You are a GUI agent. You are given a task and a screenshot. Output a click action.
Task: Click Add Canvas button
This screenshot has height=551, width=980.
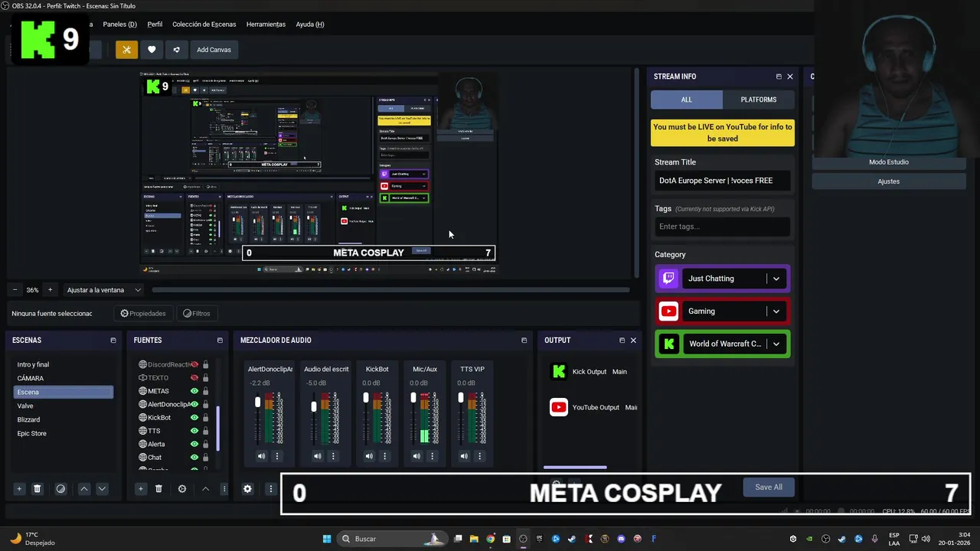214,50
